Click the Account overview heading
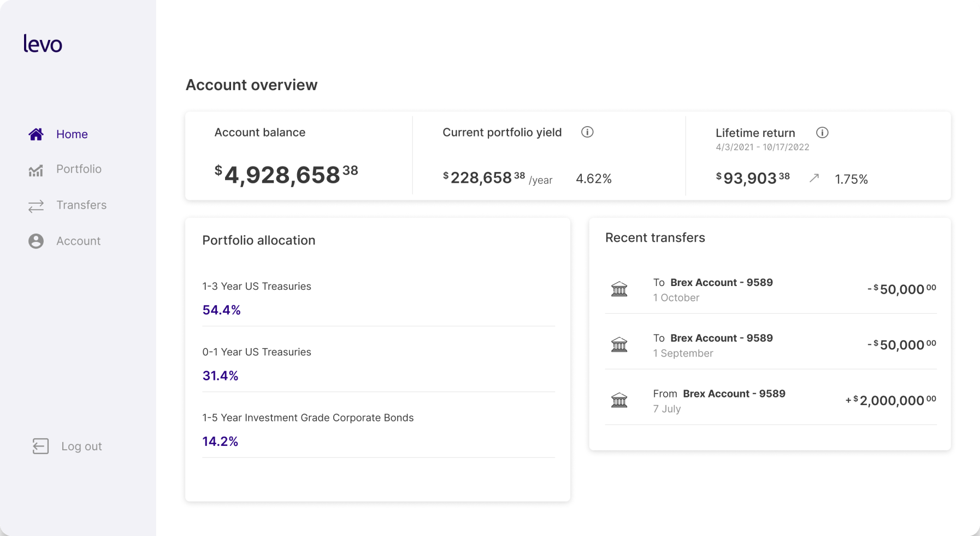 [x=251, y=85]
